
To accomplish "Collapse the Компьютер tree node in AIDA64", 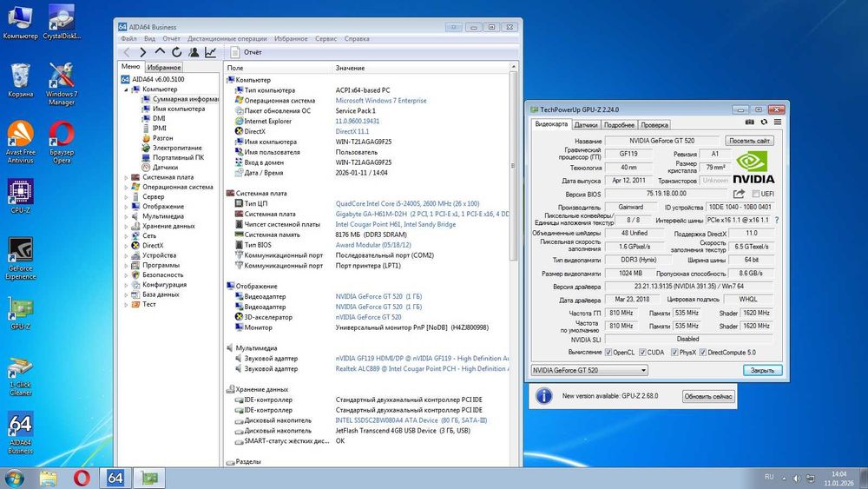I will [126, 89].
